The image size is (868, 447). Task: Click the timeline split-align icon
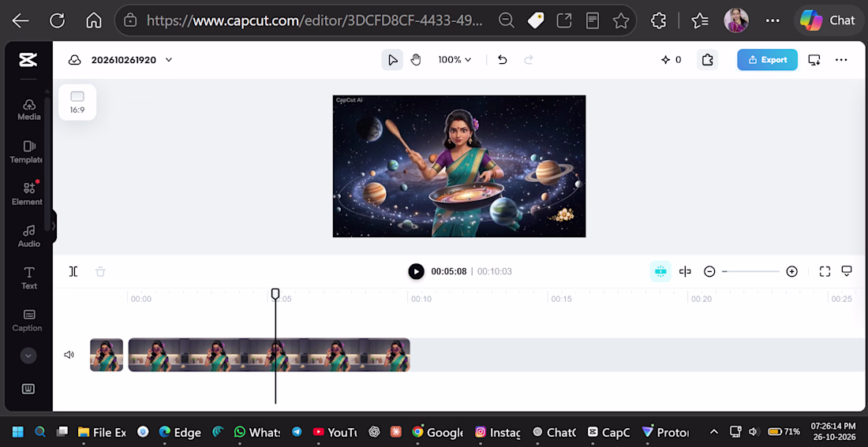(x=685, y=272)
